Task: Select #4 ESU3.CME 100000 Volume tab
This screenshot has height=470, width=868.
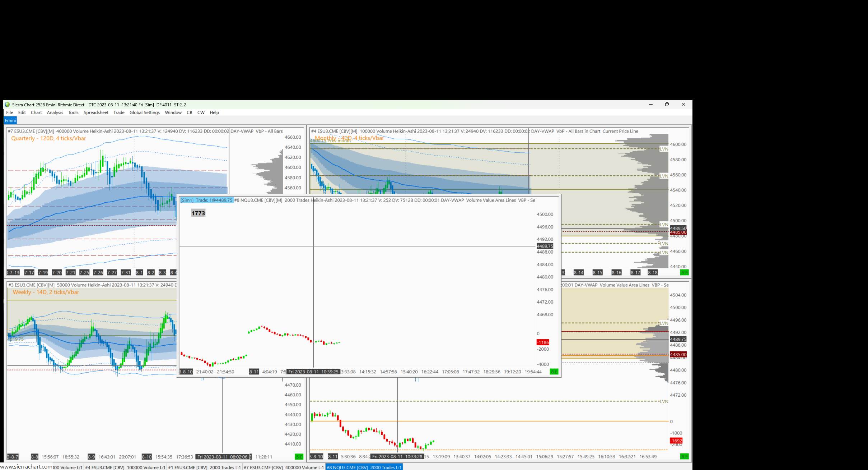Action: [x=125, y=467]
